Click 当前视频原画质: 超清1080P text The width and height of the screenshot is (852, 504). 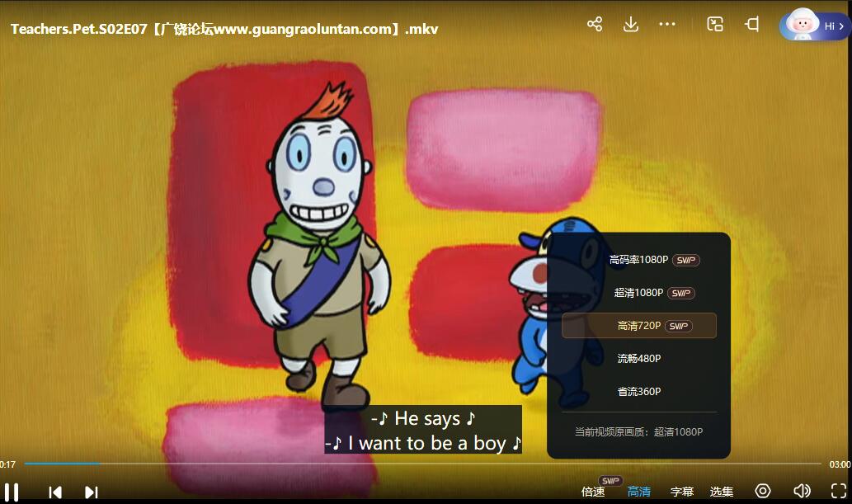[x=639, y=431]
